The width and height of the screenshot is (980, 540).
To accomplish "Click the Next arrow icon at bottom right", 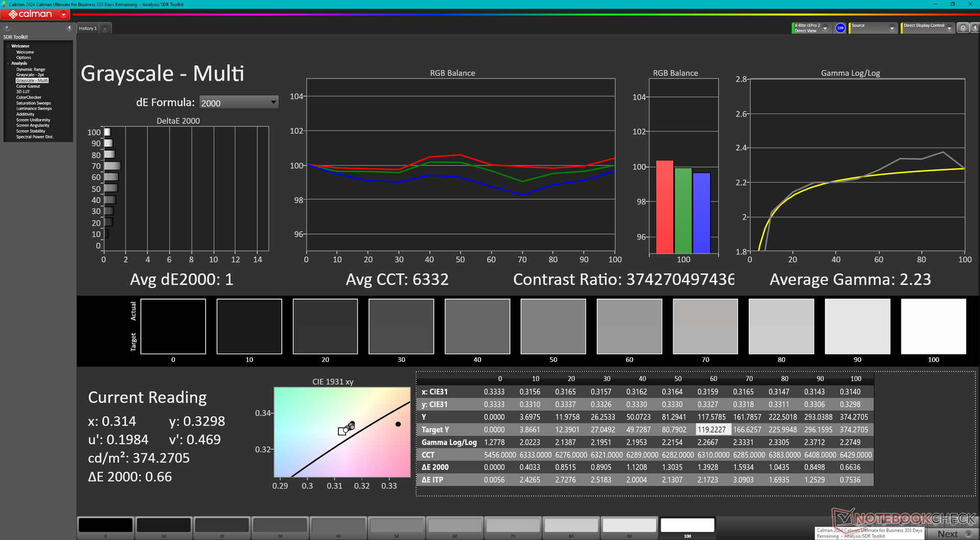I will click(968, 534).
